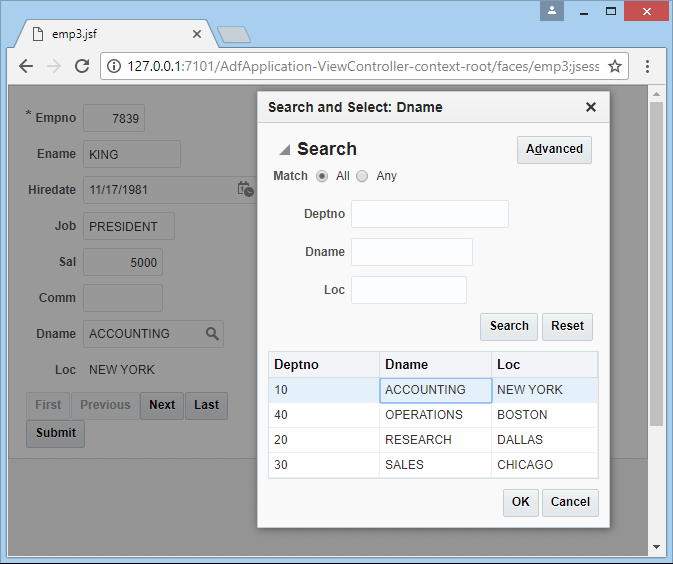Select the emp3.jsf browser tab
Image resolution: width=673 pixels, height=564 pixels.
pyautogui.click(x=116, y=34)
